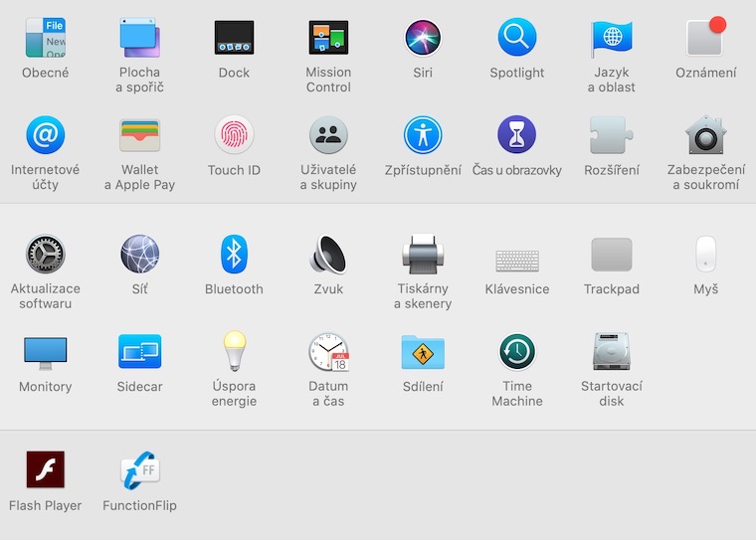Open the FunctionFlip preference pane
The width and height of the screenshot is (756, 540).
[x=140, y=470]
